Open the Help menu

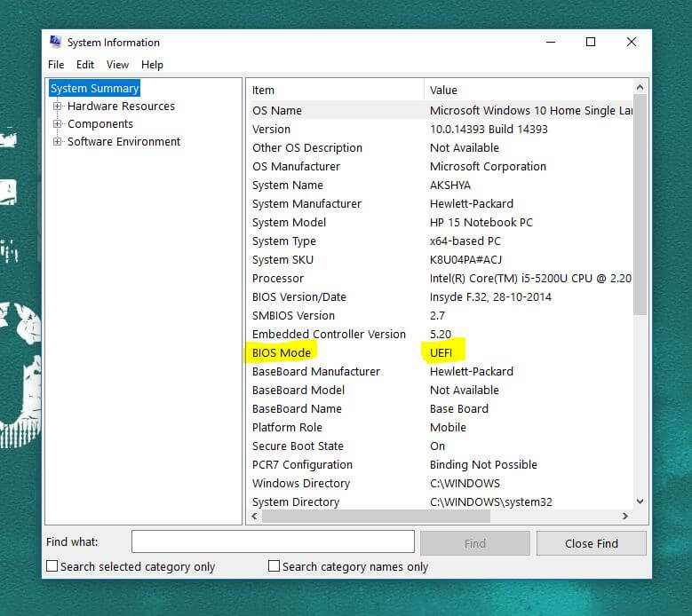(152, 65)
